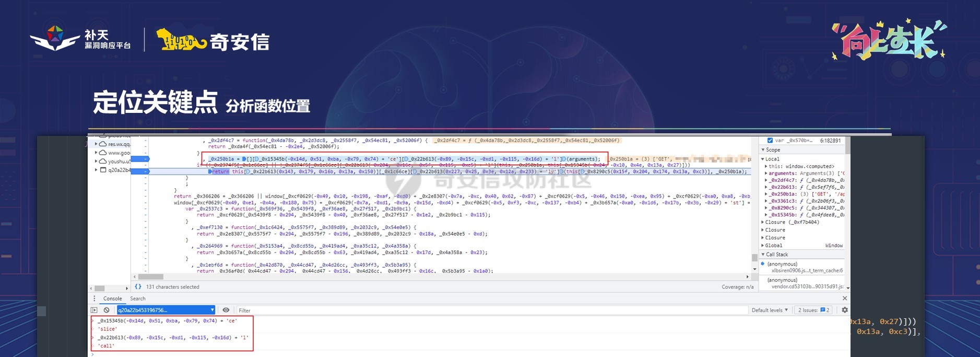Click the Coverage: n/a status text

(738, 287)
